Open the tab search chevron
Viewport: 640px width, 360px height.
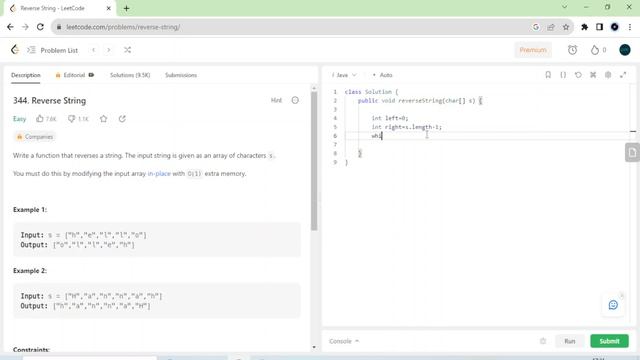tap(564, 7)
